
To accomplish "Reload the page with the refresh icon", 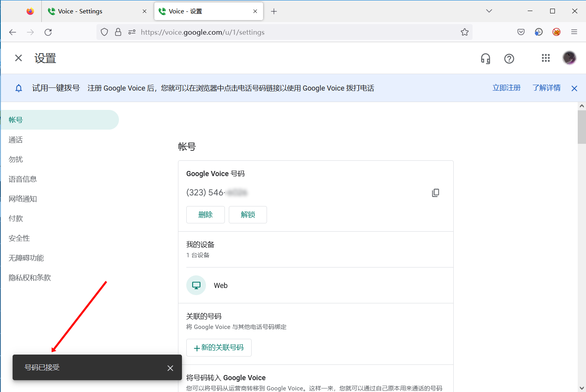I will click(x=48, y=32).
